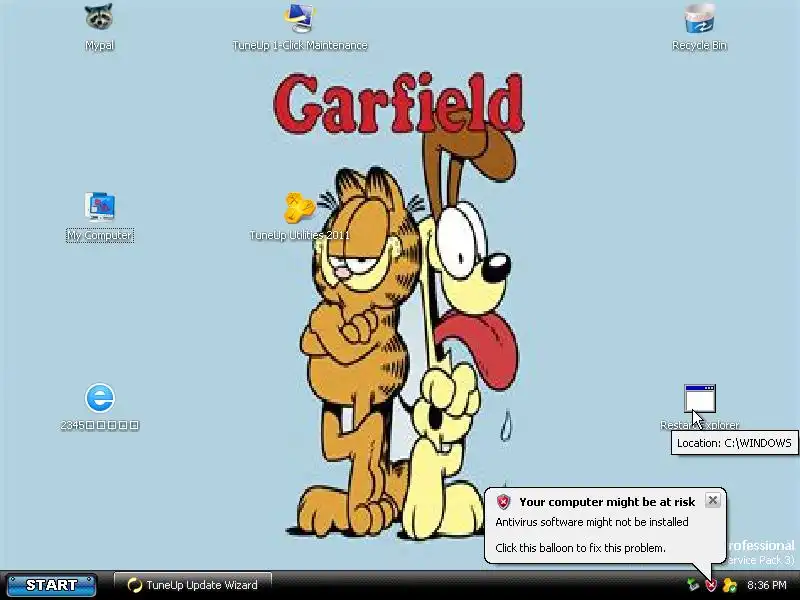Click the 'TuneUp Utilities 2011' label text
The height and width of the screenshot is (600, 800).
coord(299,235)
